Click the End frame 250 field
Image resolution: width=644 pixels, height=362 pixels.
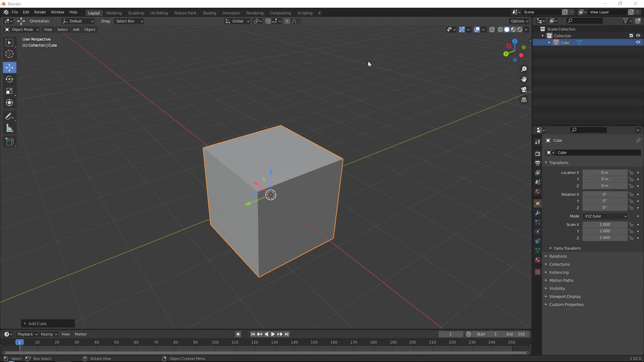click(x=516, y=334)
